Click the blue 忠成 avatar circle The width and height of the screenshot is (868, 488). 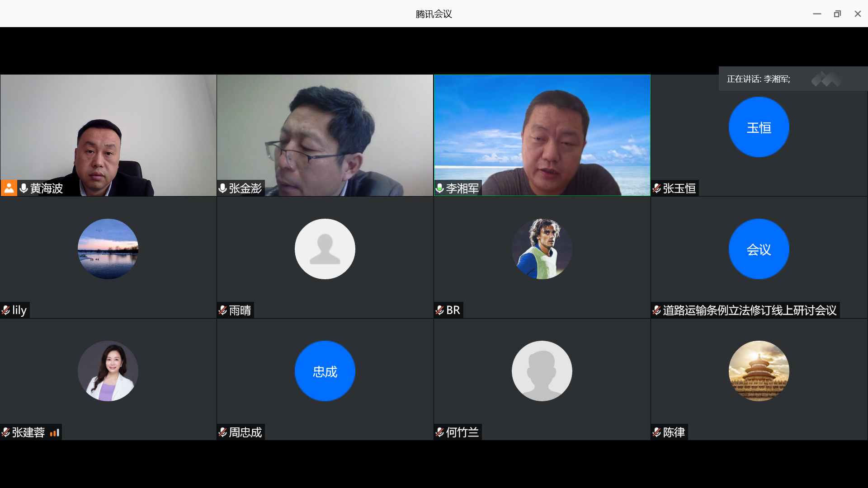click(x=325, y=371)
